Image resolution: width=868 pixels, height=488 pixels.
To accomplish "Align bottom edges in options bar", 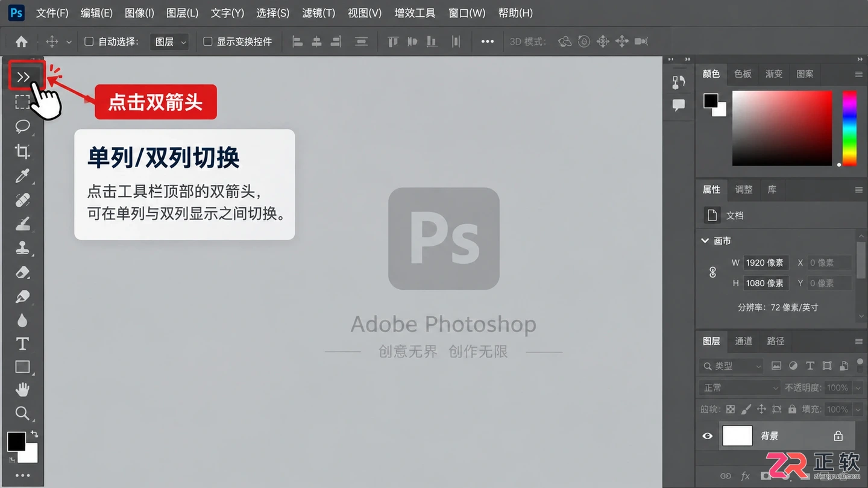I will 432,42.
